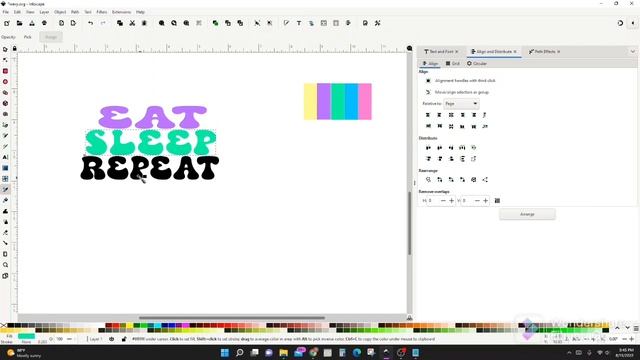640x360 pixels.
Task: Switch to the Grid sub-tab
Action: point(453,64)
